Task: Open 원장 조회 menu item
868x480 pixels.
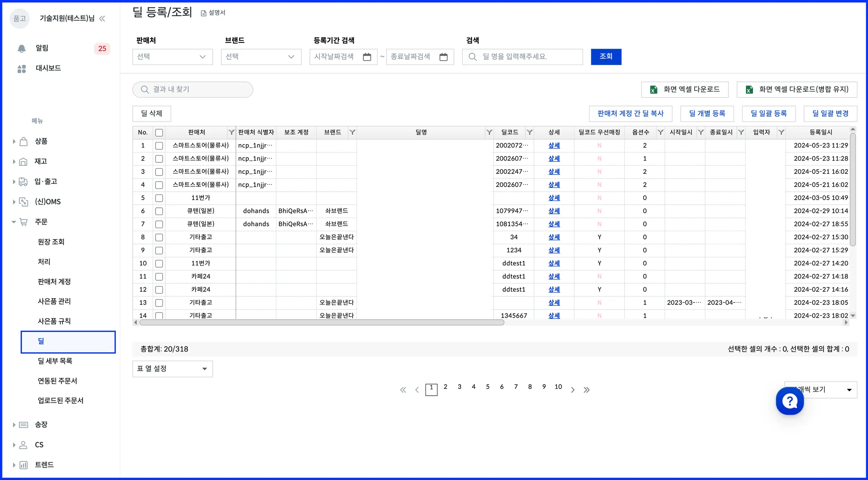Action: (51, 242)
